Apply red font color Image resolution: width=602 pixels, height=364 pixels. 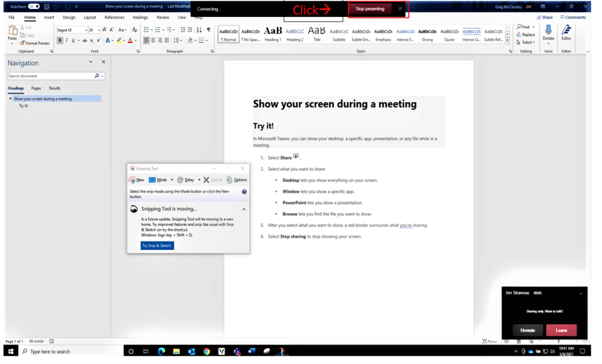pyautogui.click(x=130, y=41)
